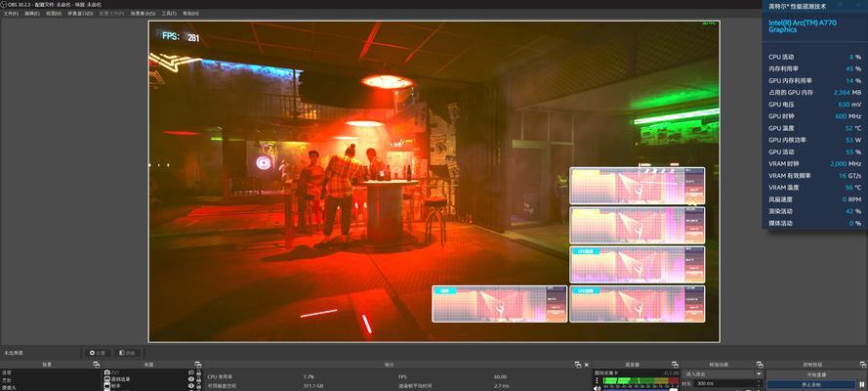Open the 场景集合(S) menu

[x=143, y=14]
